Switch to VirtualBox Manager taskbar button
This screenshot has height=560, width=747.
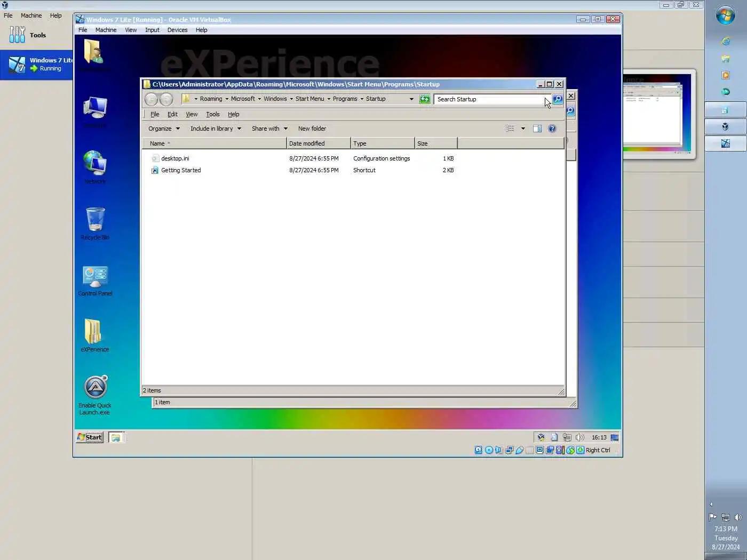click(x=726, y=126)
